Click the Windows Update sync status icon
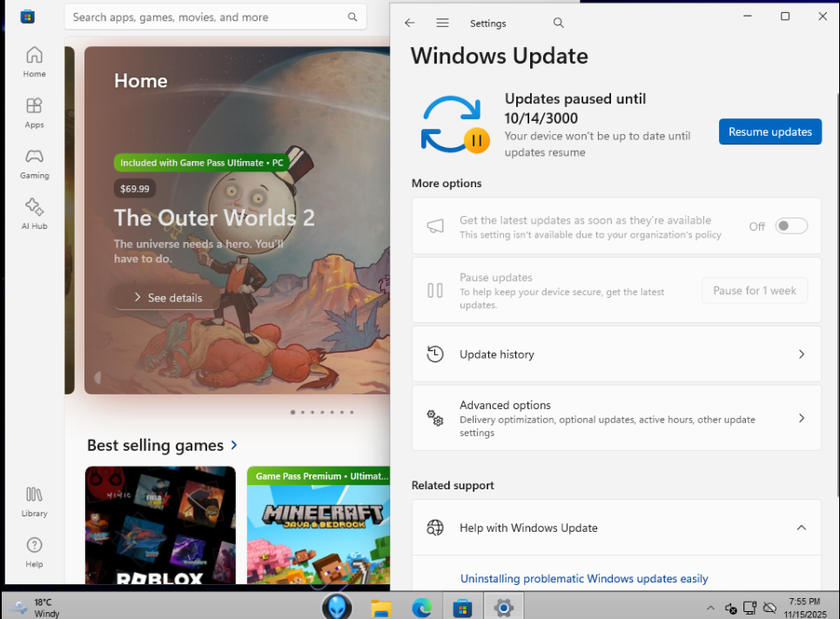 point(455,124)
